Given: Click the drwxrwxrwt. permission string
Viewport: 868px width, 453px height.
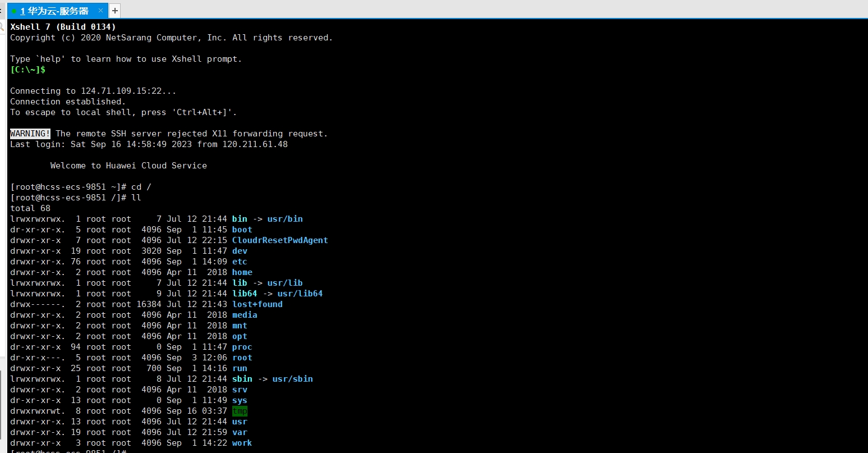Looking at the screenshot, I should [38, 411].
